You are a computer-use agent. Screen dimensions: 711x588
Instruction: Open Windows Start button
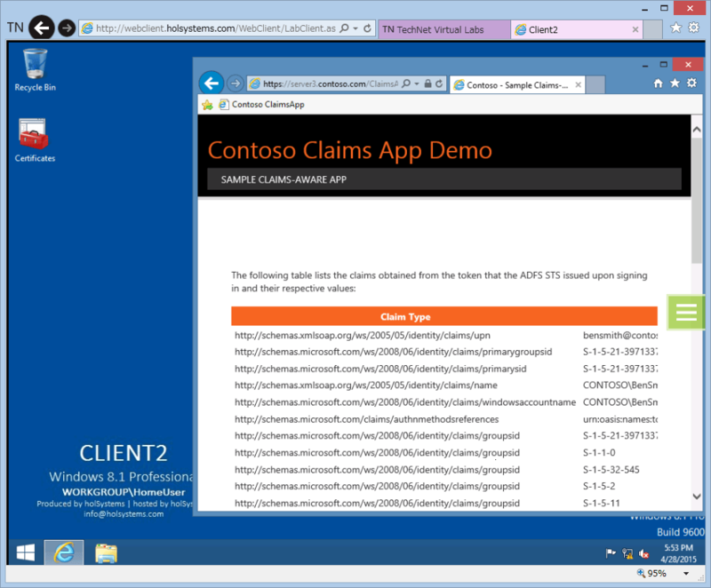[26, 552]
